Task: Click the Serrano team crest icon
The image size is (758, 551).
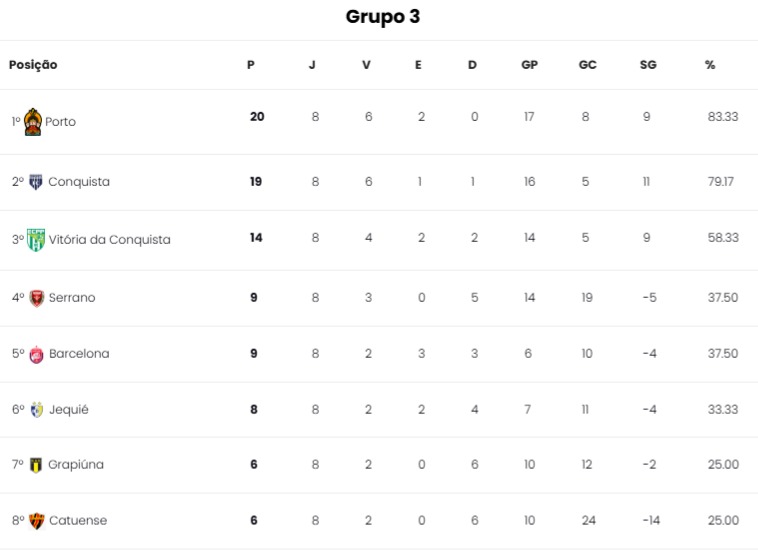Action: [37, 298]
